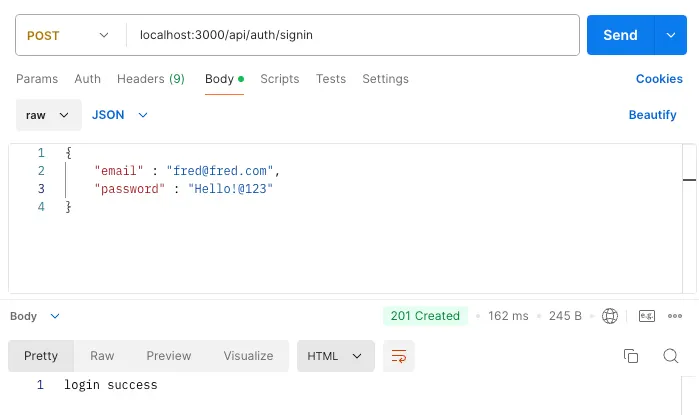Click the Send button

coord(620,35)
